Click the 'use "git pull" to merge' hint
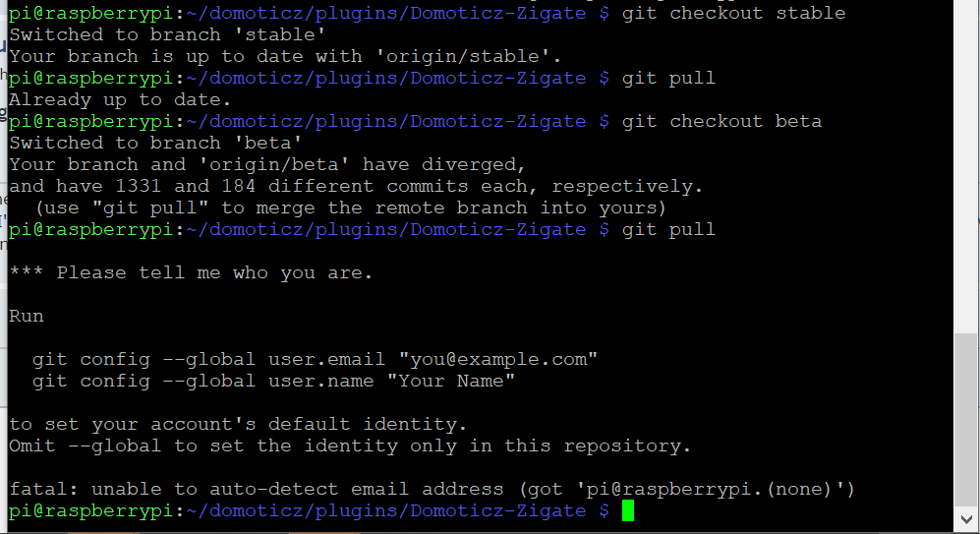The height and width of the screenshot is (534, 980). click(351, 208)
